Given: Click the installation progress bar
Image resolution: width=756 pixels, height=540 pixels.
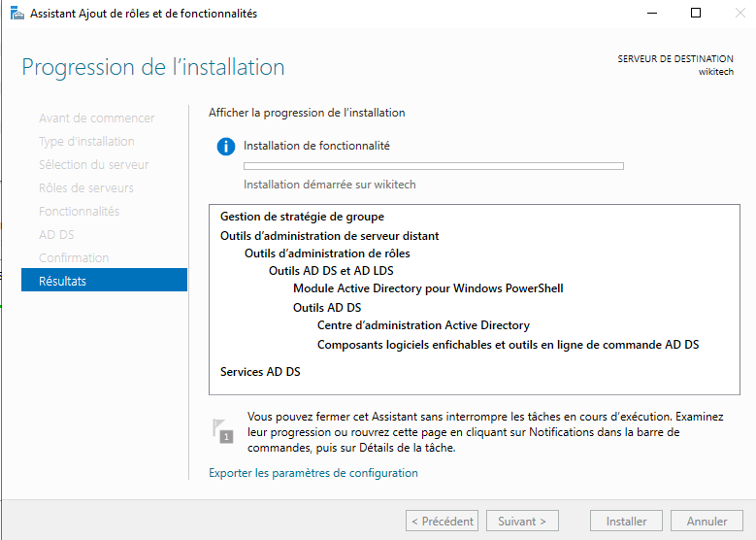Looking at the screenshot, I should tap(433, 166).
